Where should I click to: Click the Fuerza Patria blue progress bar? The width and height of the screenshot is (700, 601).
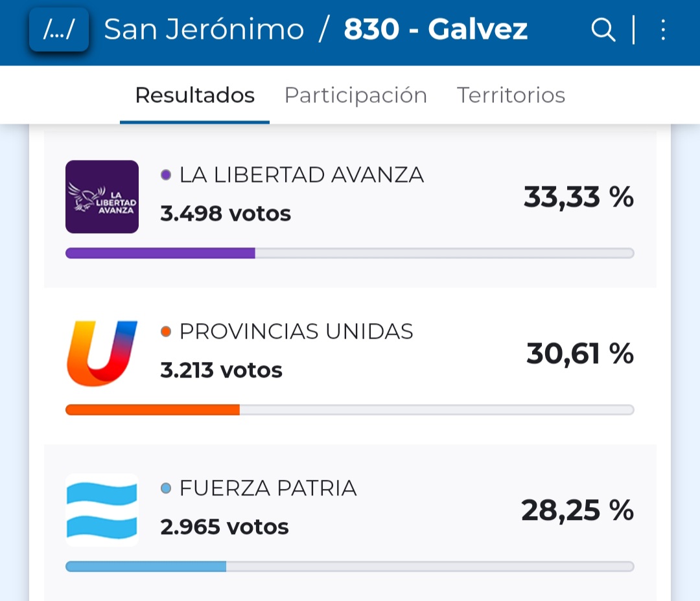146,567
